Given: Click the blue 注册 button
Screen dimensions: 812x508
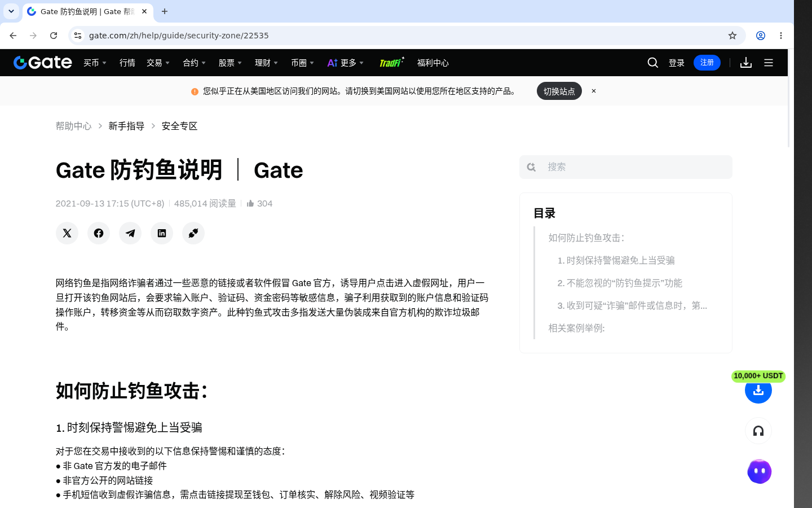Looking at the screenshot, I should [x=707, y=63].
